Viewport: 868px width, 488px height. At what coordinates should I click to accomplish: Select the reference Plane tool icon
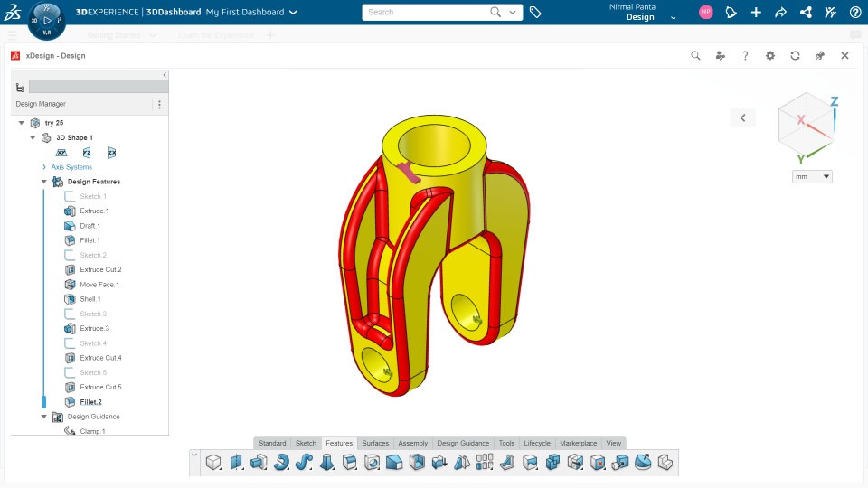click(x=236, y=462)
